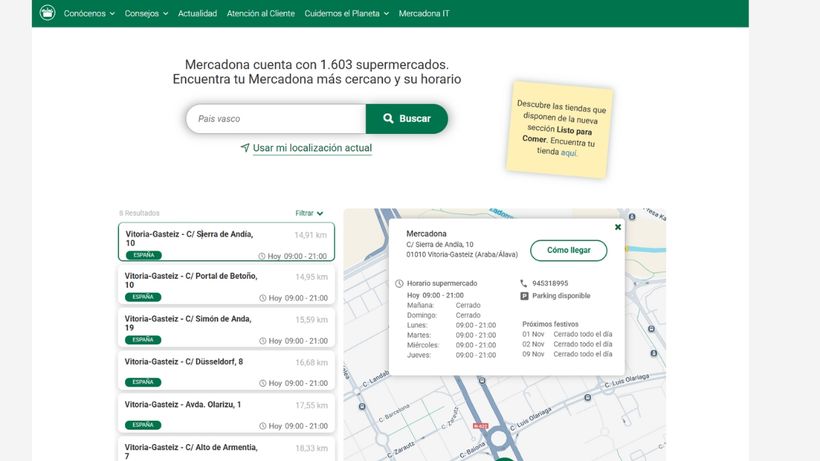Open the Filtrar results filter
820x461 pixels.
click(x=309, y=213)
